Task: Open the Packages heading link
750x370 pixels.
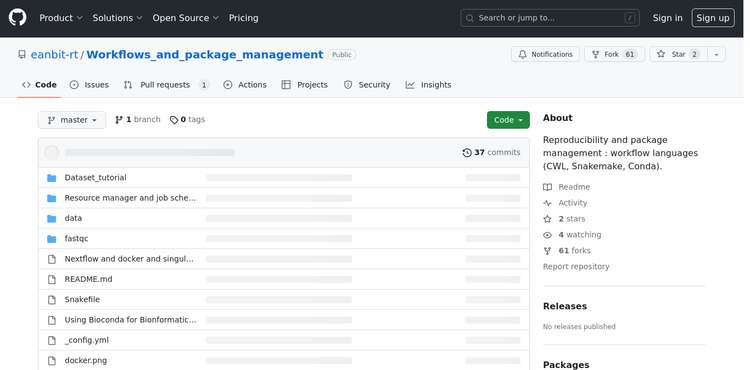Action: tap(566, 365)
